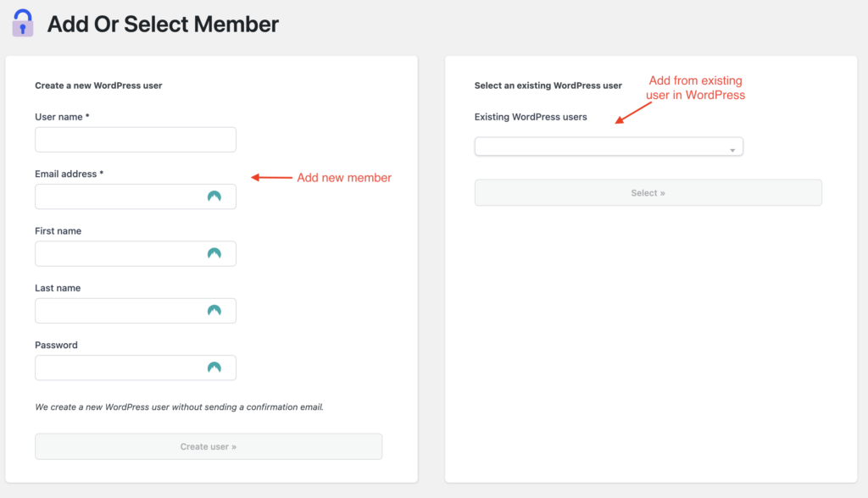Click the Create user button
The width and height of the screenshot is (868, 498).
click(x=208, y=445)
